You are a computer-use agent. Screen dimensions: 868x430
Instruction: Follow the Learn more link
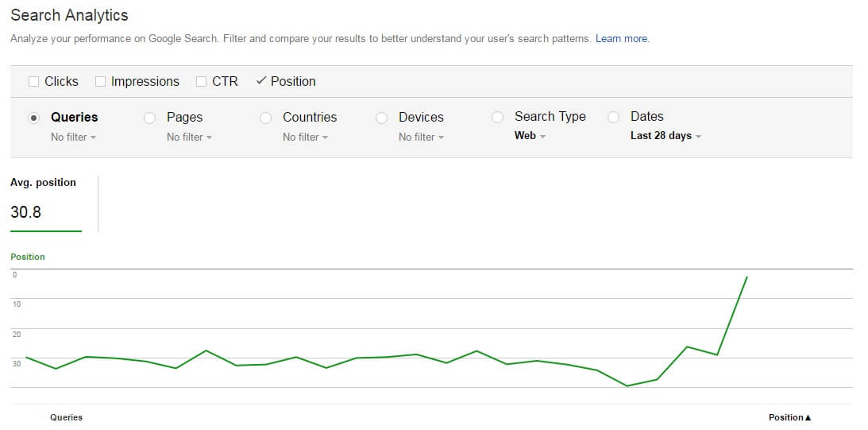621,39
